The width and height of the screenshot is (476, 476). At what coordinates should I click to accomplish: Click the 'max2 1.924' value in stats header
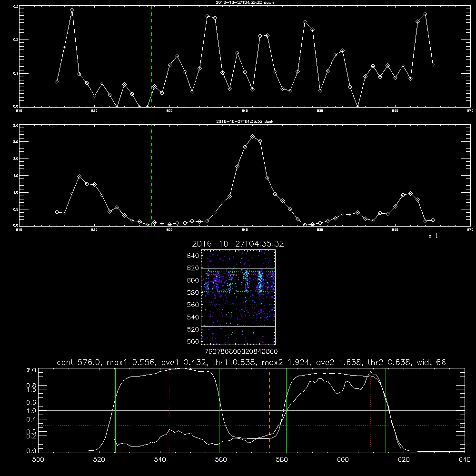pos(286,362)
